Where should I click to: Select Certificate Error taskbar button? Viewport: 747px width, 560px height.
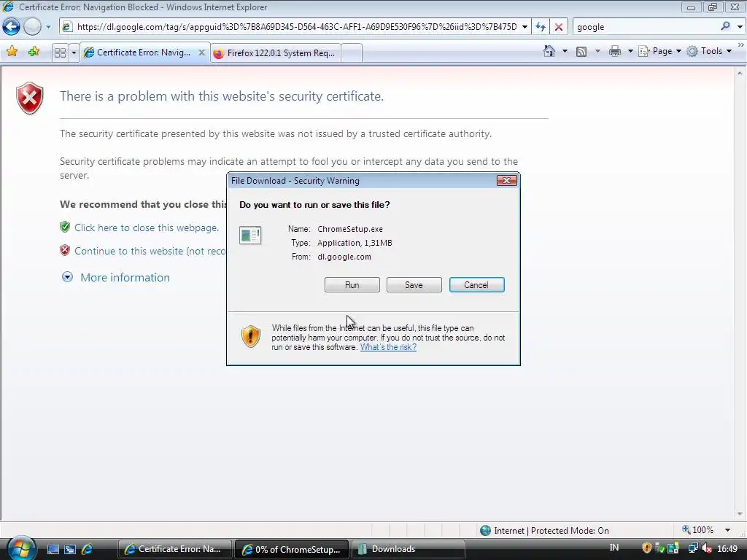click(x=174, y=549)
